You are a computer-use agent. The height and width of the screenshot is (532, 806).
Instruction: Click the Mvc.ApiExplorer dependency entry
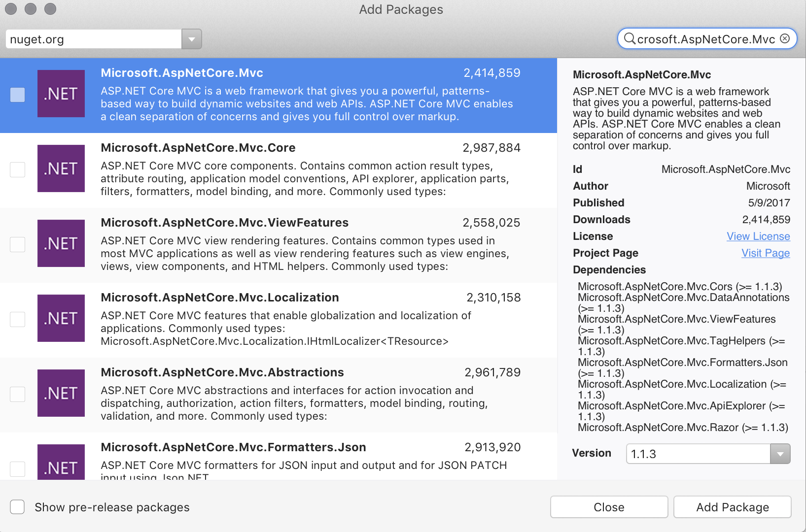681,411
